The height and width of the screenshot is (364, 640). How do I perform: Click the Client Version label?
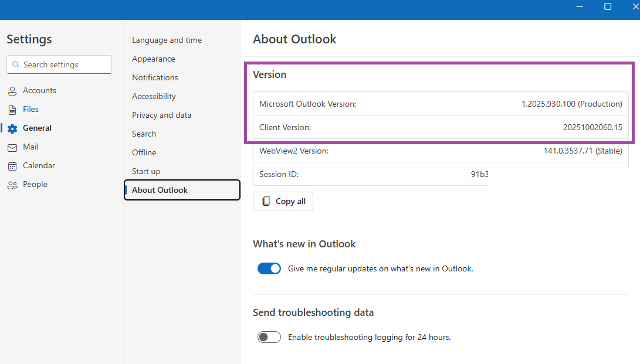[x=285, y=127]
